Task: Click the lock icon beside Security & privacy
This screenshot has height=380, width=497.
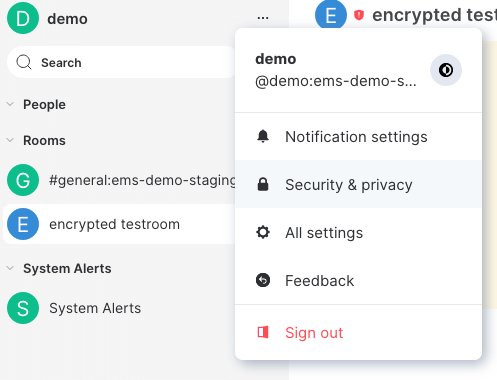Action: click(x=263, y=184)
